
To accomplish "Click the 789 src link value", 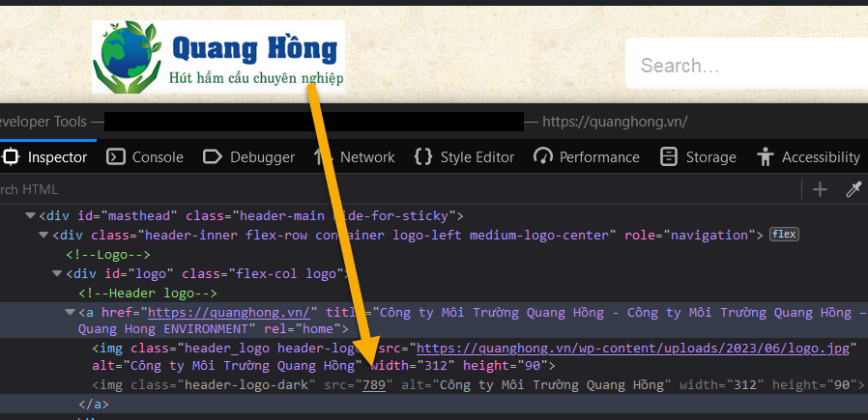I will (374, 384).
